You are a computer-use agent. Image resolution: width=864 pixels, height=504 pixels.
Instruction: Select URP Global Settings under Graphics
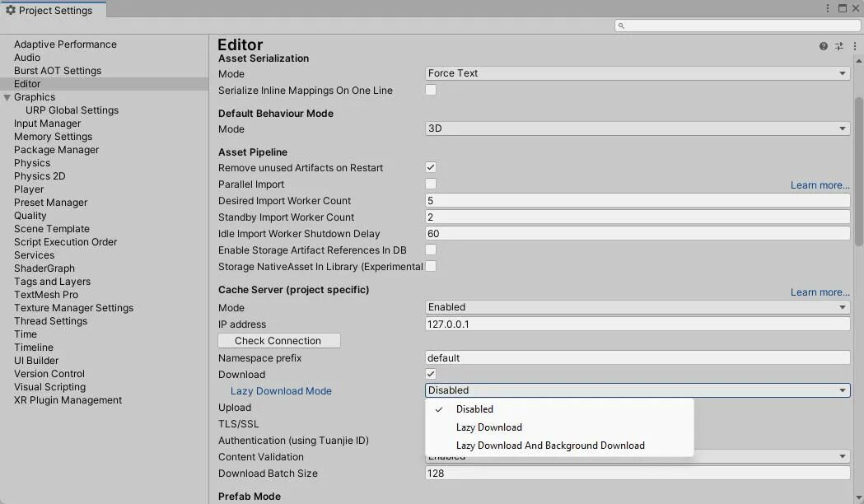(x=72, y=110)
